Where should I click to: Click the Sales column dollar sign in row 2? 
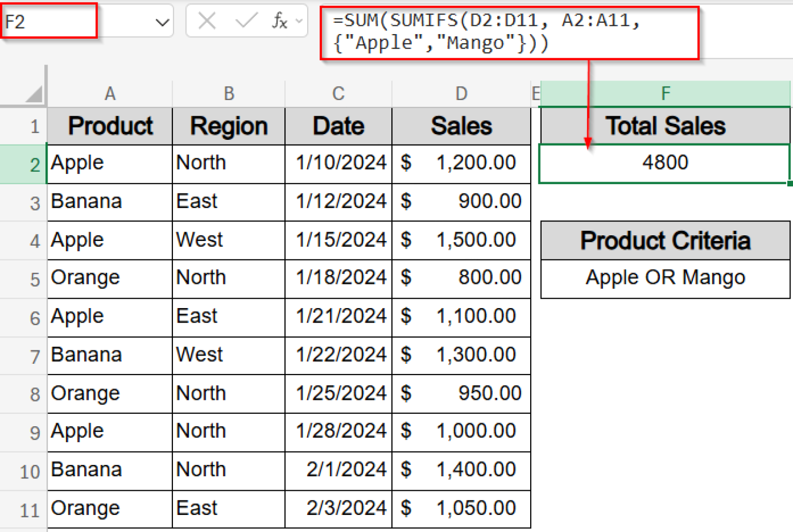(406, 163)
